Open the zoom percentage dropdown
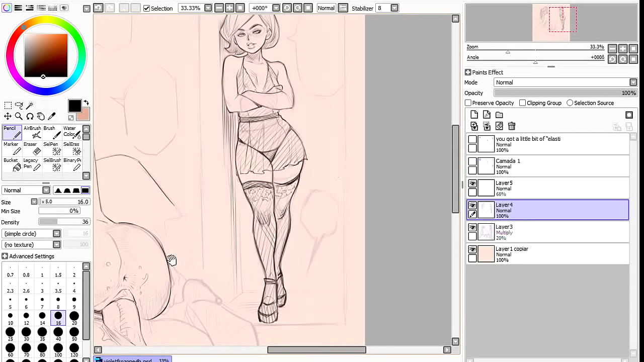This screenshot has width=644, height=362. coord(208,8)
